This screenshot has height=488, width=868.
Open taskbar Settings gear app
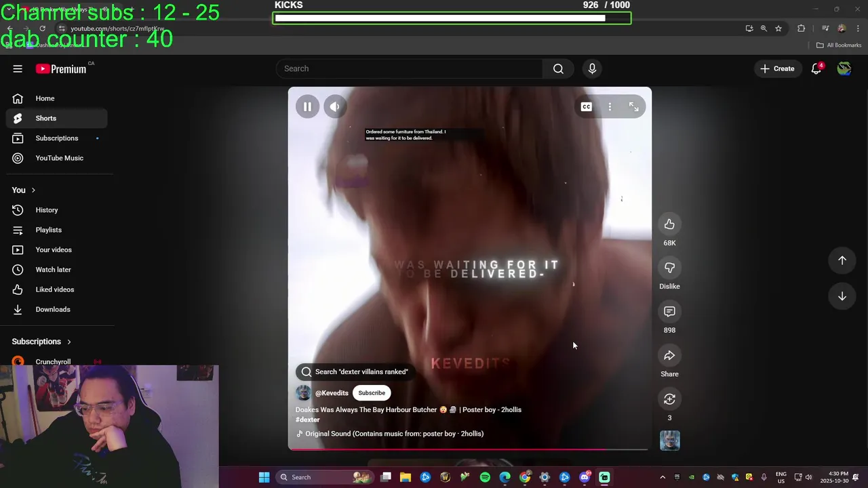545,477
